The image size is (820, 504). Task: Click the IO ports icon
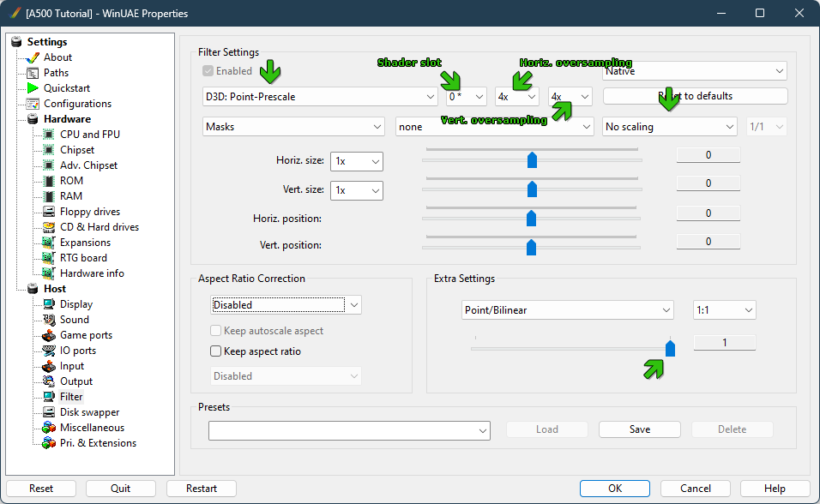[49, 351]
